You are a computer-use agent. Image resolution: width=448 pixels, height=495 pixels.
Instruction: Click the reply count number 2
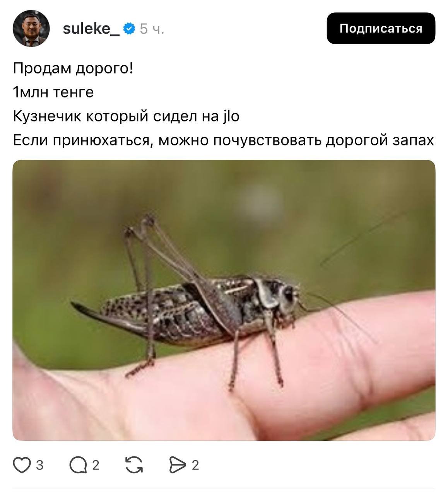(96, 465)
